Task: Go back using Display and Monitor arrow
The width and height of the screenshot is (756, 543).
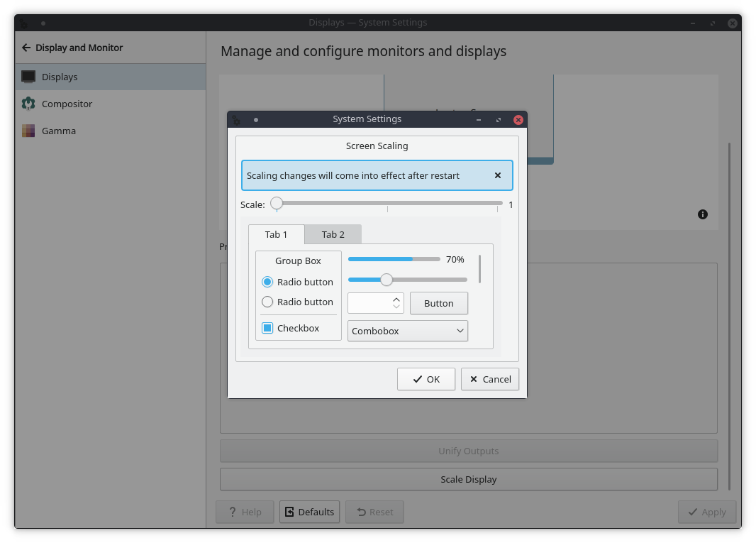Action: point(26,48)
